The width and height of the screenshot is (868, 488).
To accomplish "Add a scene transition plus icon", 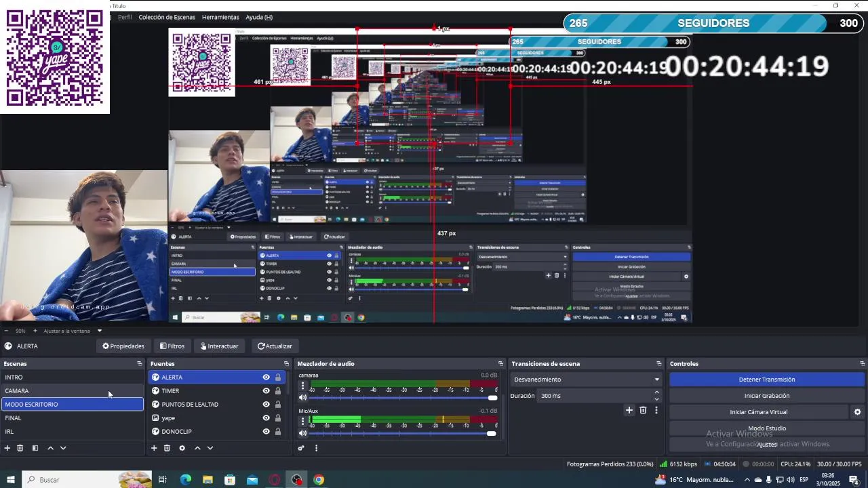I will pos(629,410).
